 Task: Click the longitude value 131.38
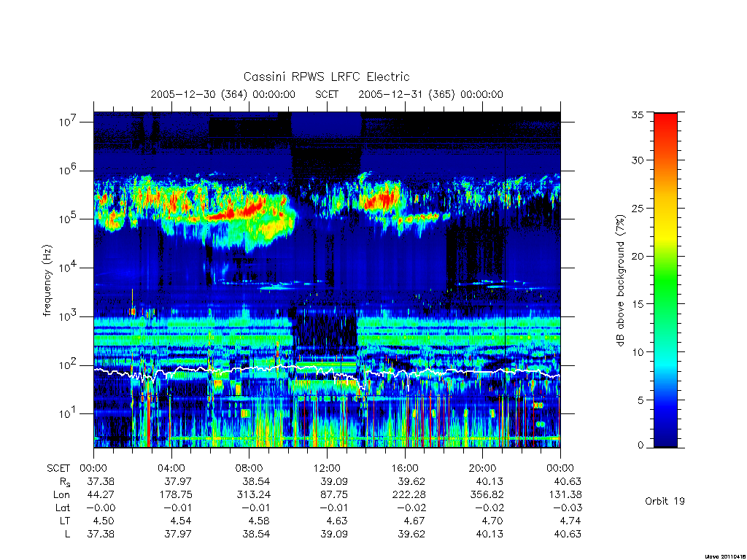565,495
